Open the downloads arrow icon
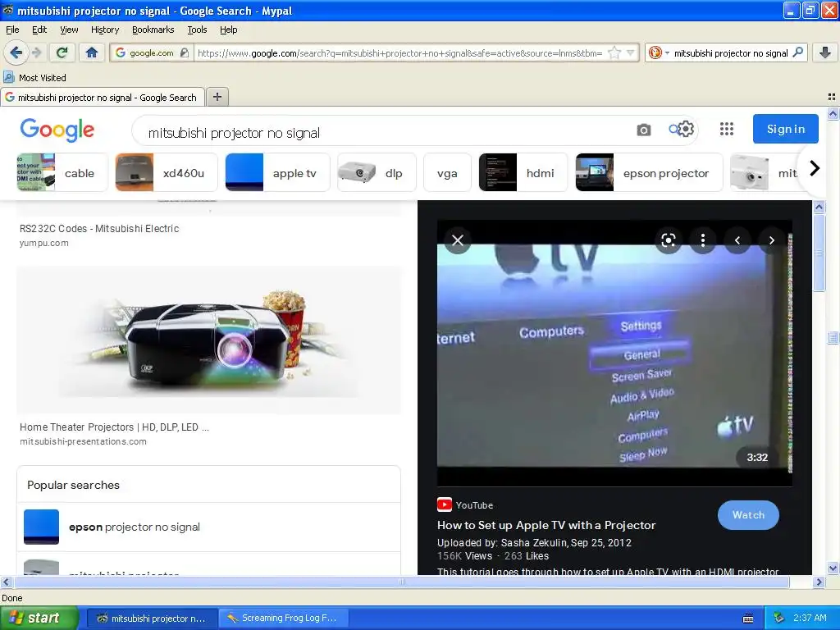 (825, 52)
